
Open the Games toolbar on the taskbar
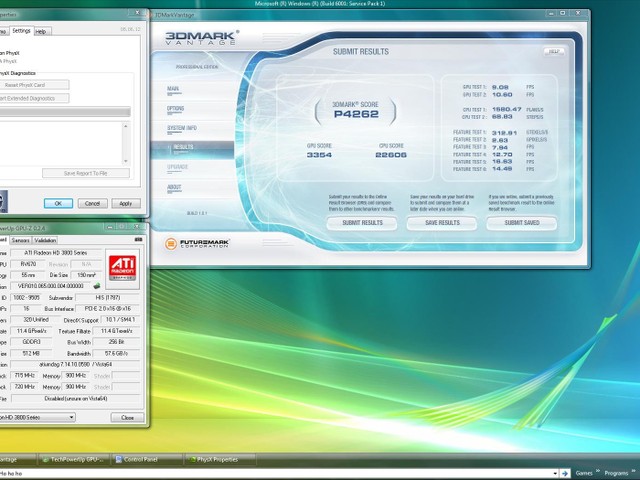click(584, 473)
